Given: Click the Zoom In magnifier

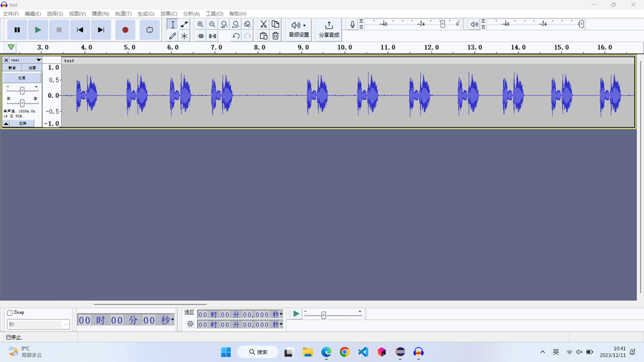Looking at the screenshot, I should [200, 25].
